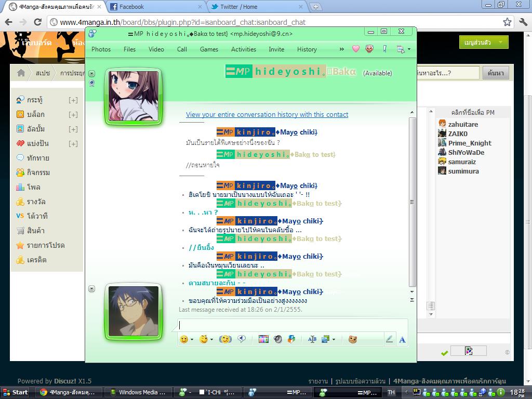Click the green check mark icon in the web chat
The image size is (532, 399).
coord(444,353)
